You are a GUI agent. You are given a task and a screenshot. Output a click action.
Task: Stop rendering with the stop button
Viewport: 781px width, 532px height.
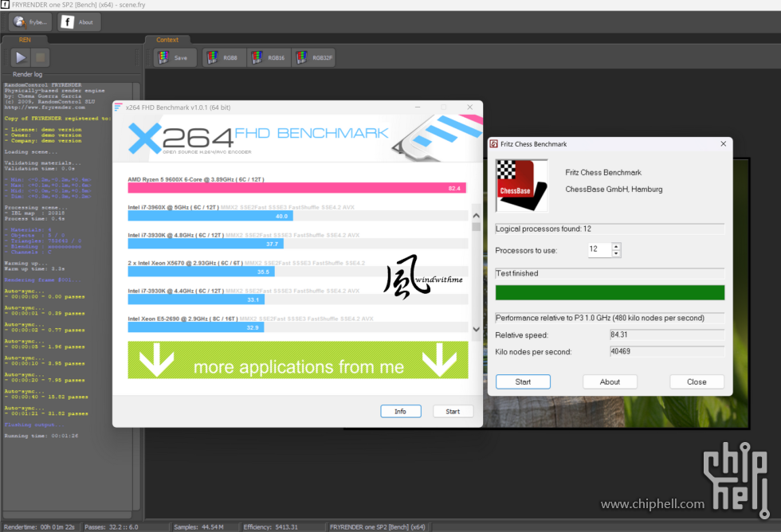pos(41,57)
